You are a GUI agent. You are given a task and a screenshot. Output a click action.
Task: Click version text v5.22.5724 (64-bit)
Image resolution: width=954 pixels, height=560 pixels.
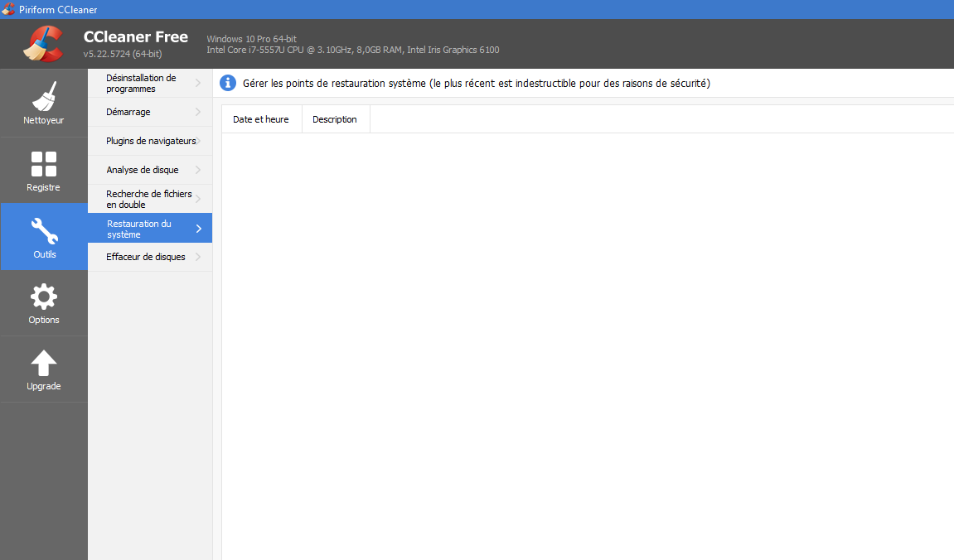[x=123, y=54]
